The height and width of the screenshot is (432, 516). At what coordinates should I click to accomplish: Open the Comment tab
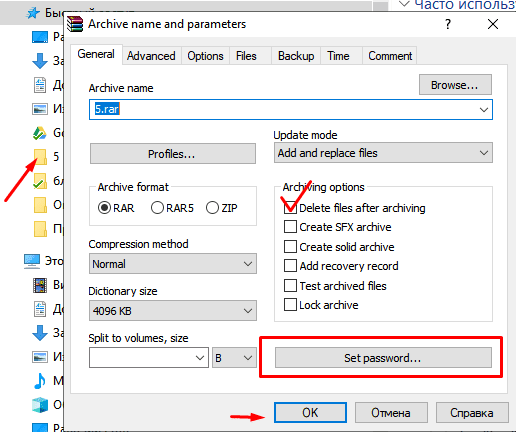(390, 56)
